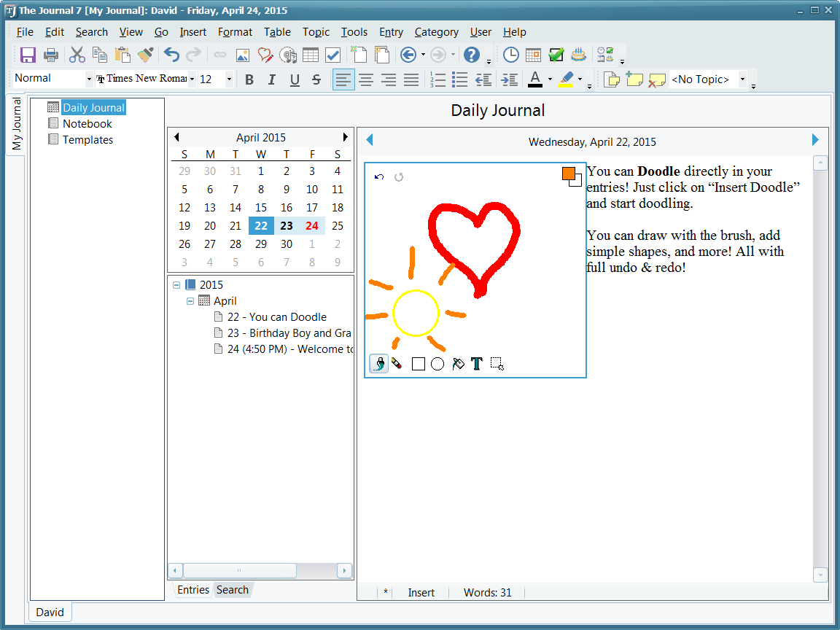This screenshot has height=630, width=840.
Task: Select the doodle eraser tool
Action: pyautogui.click(x=397, y=363)
